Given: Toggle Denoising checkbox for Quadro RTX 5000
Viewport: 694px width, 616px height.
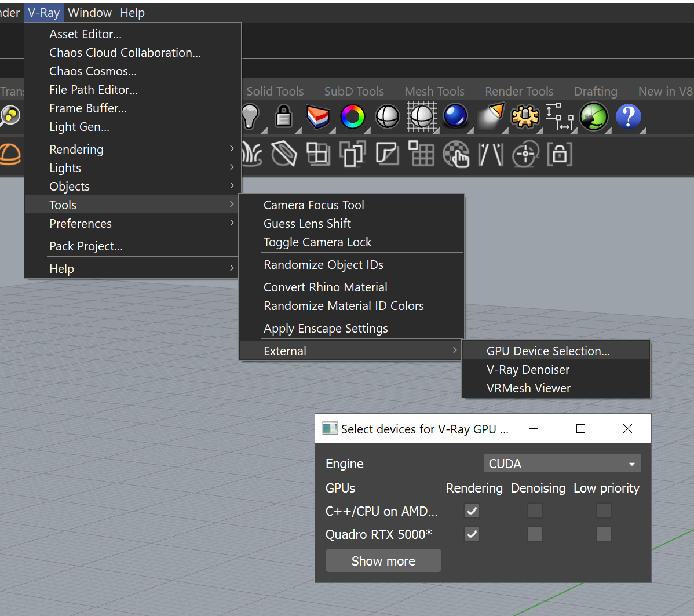Looking at the screenshot, I should 535,534.
